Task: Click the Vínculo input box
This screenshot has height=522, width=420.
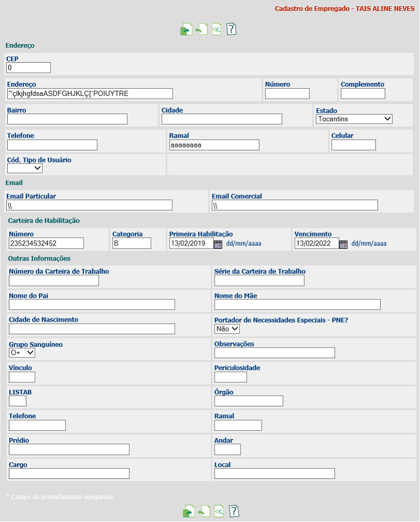Action: pos(22,377)
